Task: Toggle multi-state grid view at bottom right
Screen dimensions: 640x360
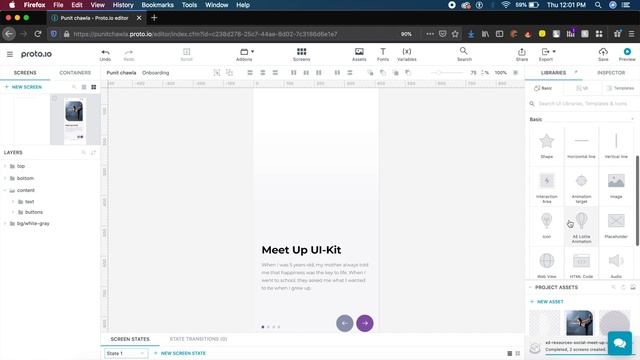Action: click(x=518, y=353)
